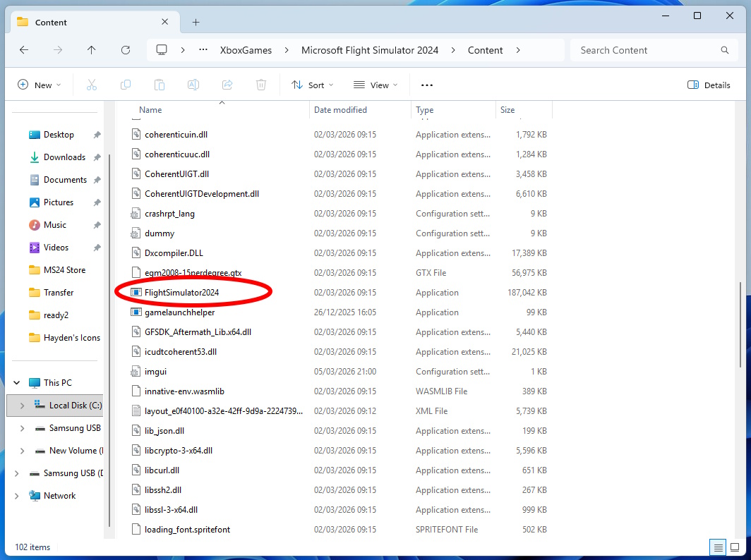
Task: Click the Videos icon in sidebar
Action: point(35,248)
